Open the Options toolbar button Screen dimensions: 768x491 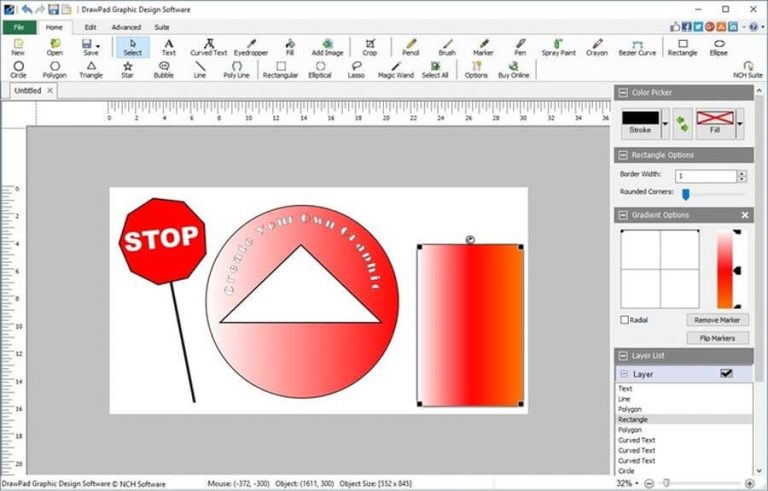(x=476, y=70)
